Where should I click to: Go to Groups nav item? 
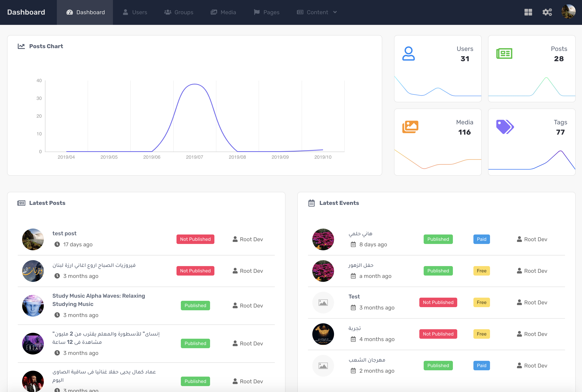178,12
